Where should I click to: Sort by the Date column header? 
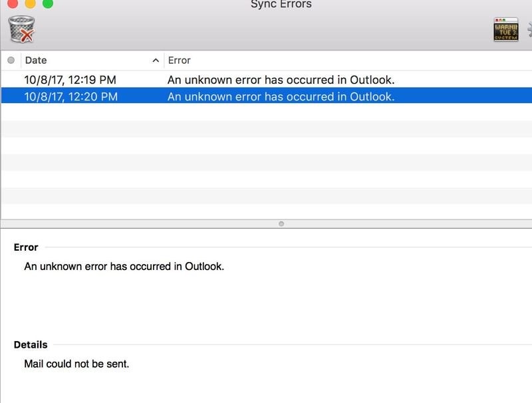pos(36,61)
